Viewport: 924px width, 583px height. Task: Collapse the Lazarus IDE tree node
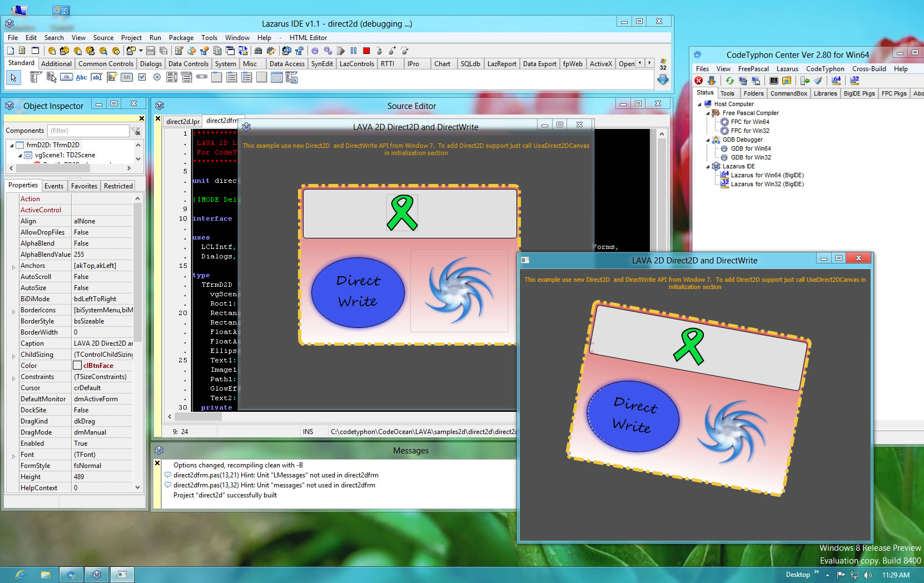[708, 166]
